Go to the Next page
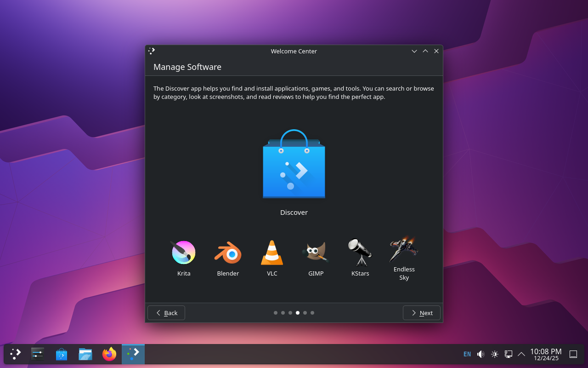Screen dimensions: 588x368 pyautogui.click(x=421, y=313)
